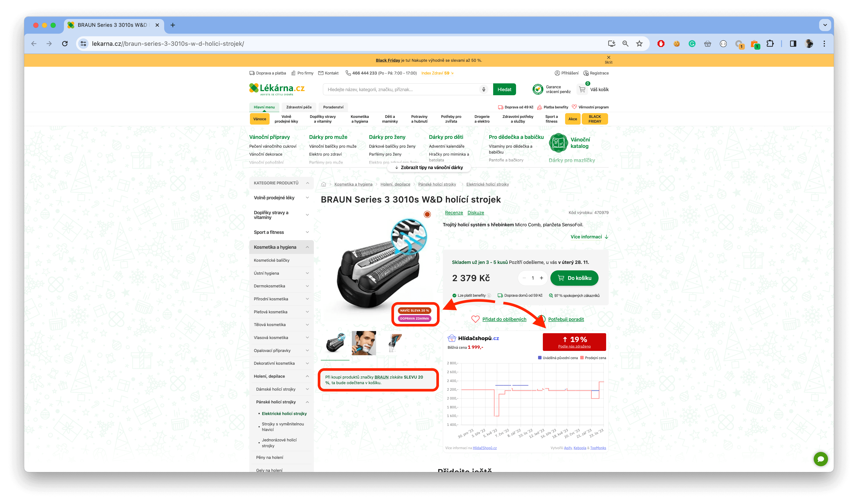Open the chat bubble in the bottom corner
858x504 pixels.
821,459
